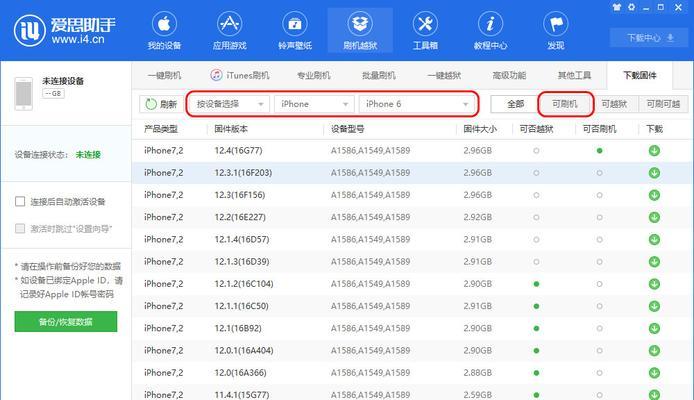Switch to 高级功能 tab
The width and height of the screenshot is (694, 400).
click(x=509, y=75)
